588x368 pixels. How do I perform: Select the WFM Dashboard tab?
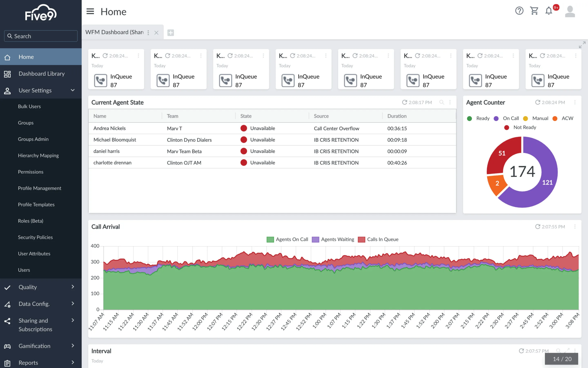tap(115, 32)
